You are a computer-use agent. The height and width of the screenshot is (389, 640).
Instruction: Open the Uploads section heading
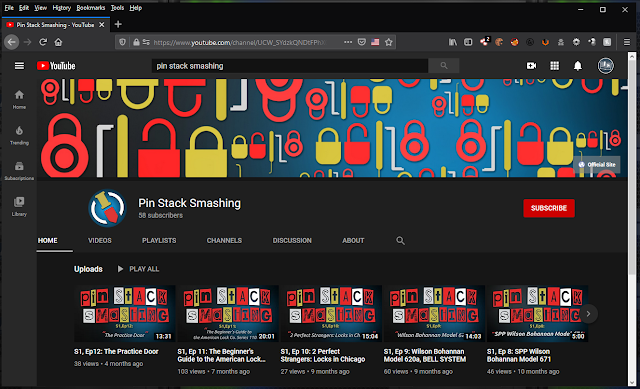88,269
